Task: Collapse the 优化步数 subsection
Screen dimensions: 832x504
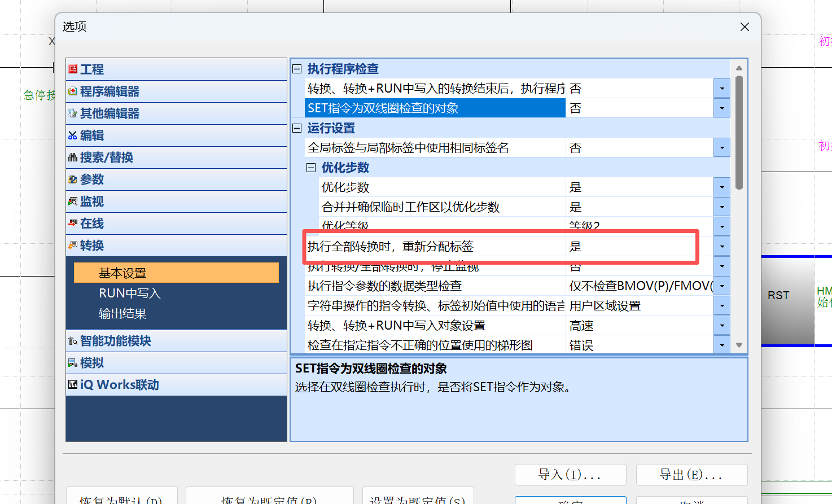Action: tap(311, 168)
